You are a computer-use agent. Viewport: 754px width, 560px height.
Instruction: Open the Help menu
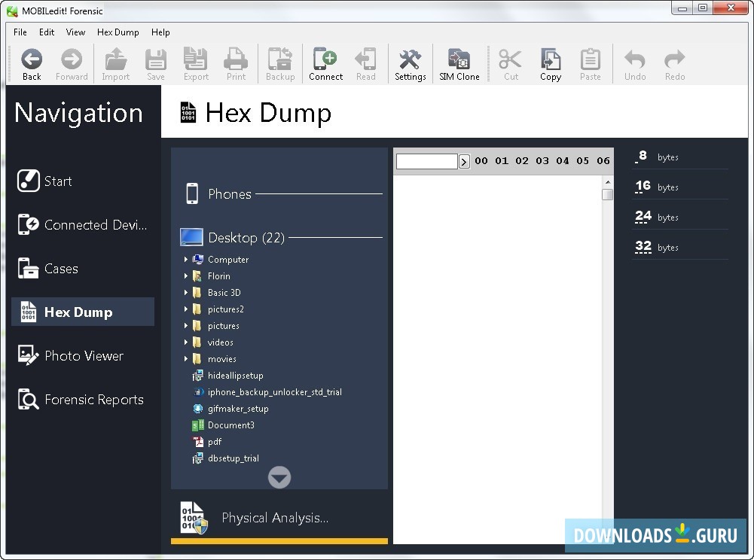(160, 32)
